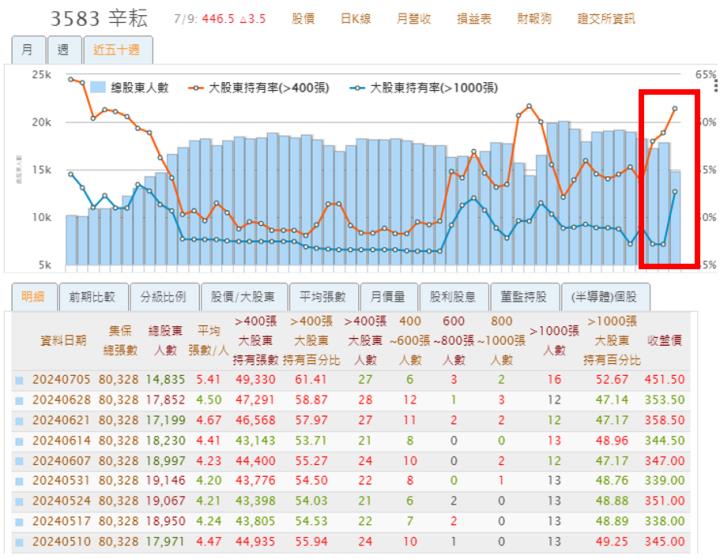Screen dimensions: 720x559
Task: Click holding value 49,330
Action: point(255,380)
